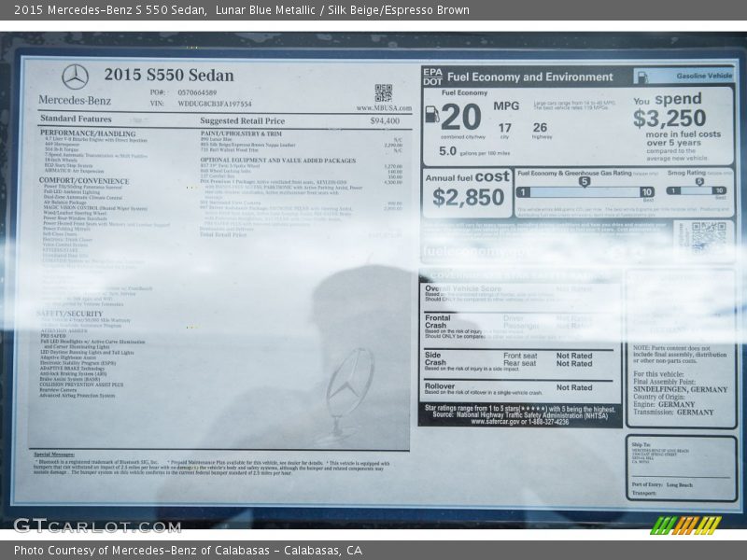Click the 'Photo Courtesy of Mercedes-Benz of Calabasas' caption
Viewport: 747px width, 560px height.
(188, 551)
